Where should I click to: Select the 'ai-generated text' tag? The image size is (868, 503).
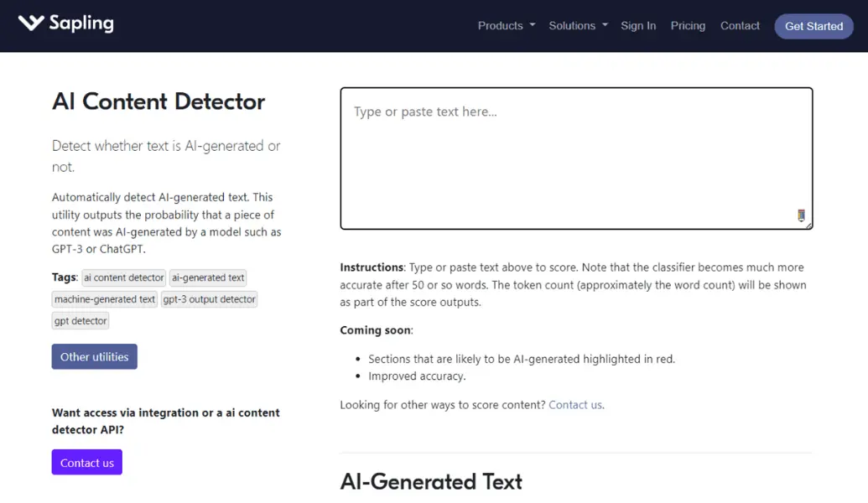pos(208,277)
